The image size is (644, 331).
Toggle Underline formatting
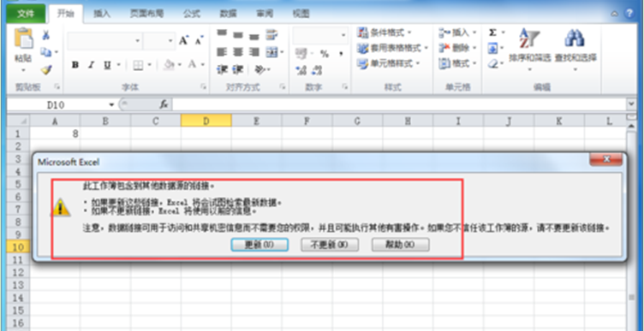click(x=107, y=65)
